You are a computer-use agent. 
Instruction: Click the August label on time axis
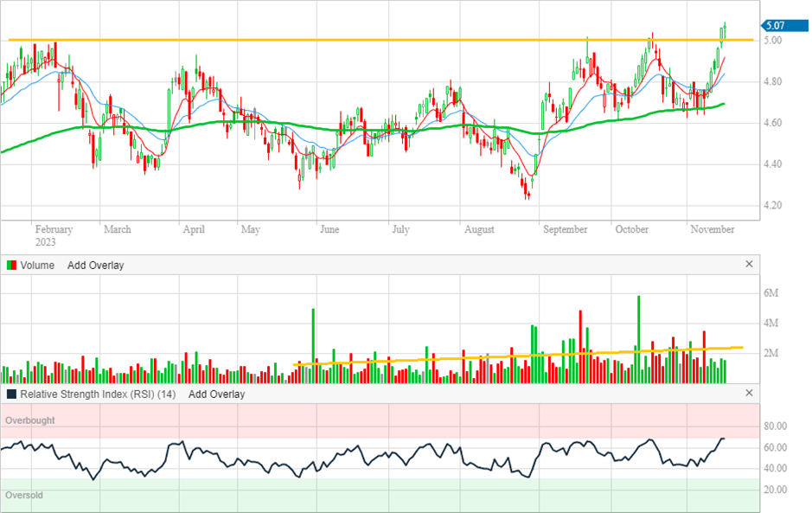point(479,229)
